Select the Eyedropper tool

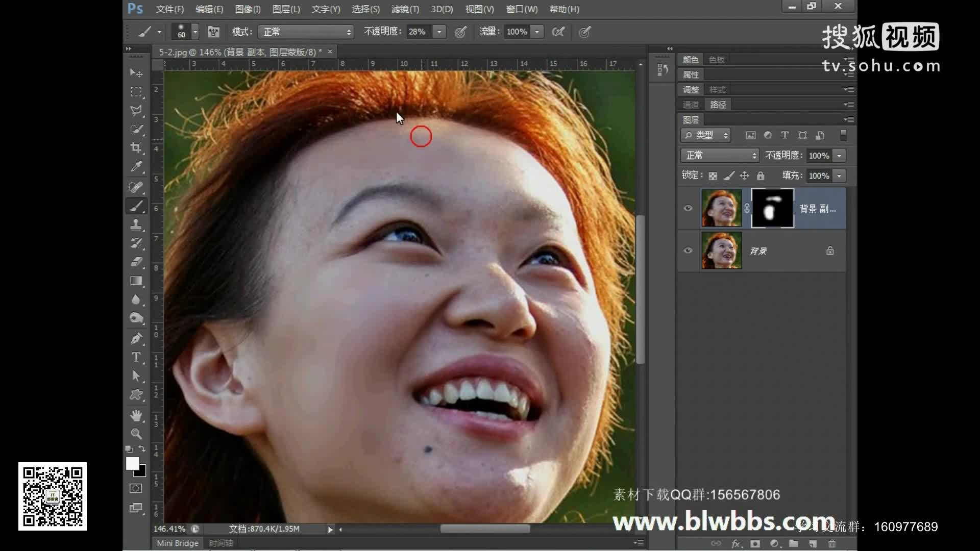coord(136,167)
